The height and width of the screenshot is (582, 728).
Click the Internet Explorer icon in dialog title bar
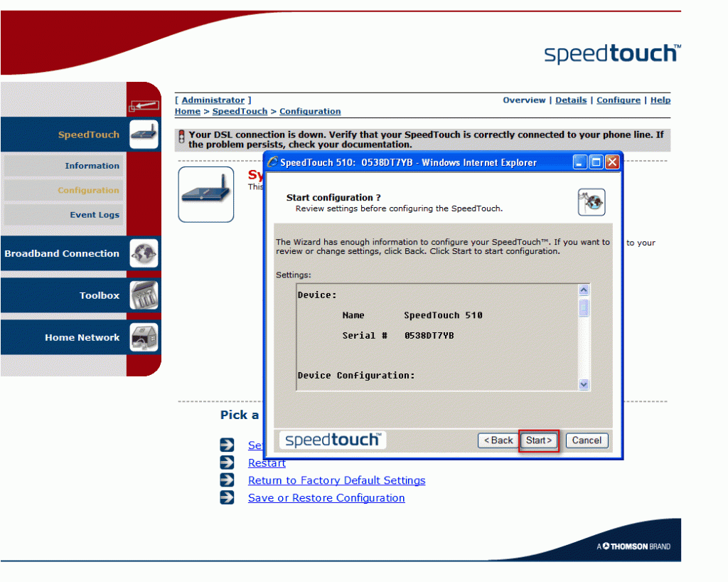(272, 162)
